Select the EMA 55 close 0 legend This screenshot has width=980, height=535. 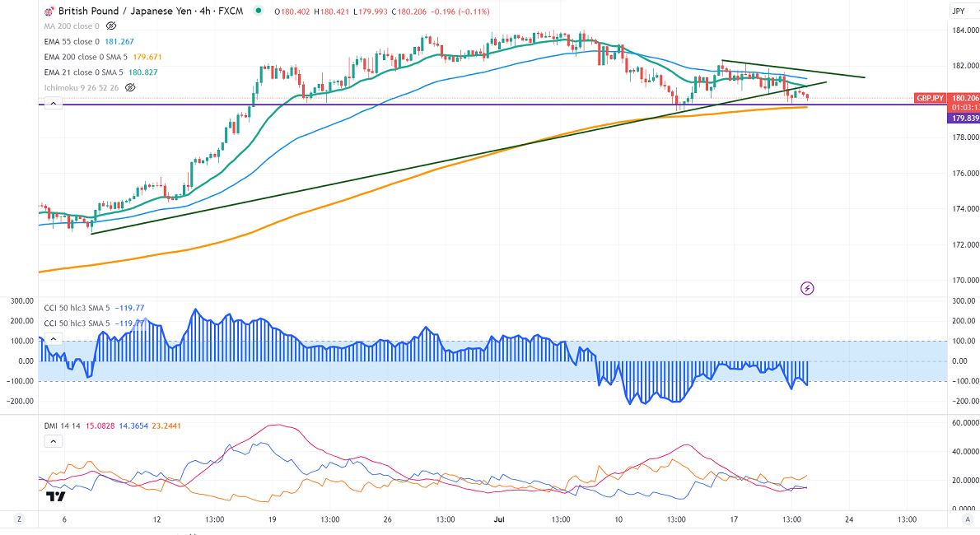pos(72,42)
